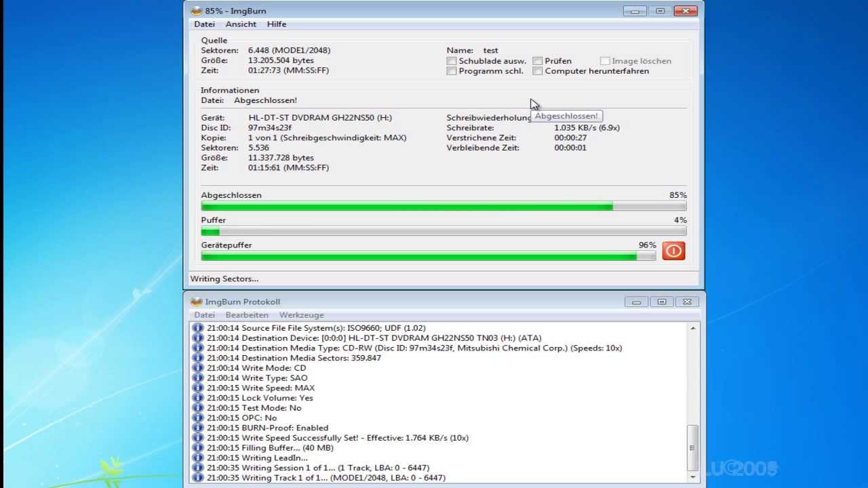Open the Datei menu in ImgBurn

tap(204, 24)
